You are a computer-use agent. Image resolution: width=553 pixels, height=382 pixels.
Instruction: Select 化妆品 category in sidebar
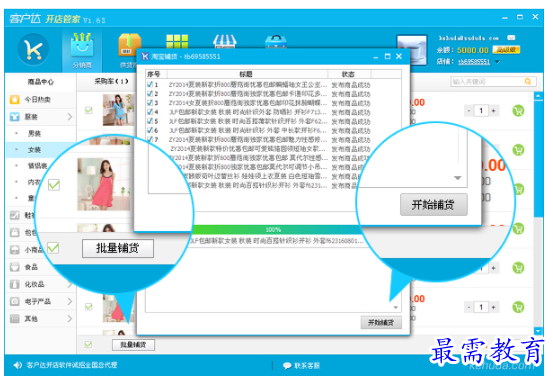coord(34,284)
